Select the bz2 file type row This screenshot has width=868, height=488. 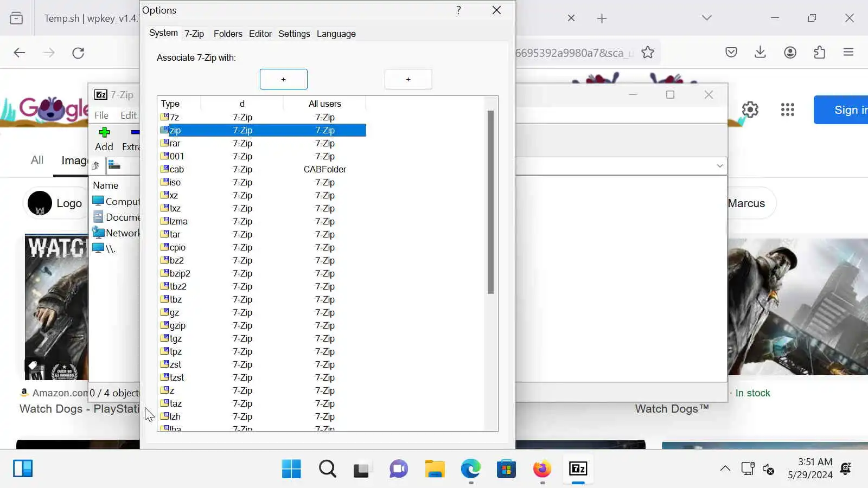click(x=263, y=260)
